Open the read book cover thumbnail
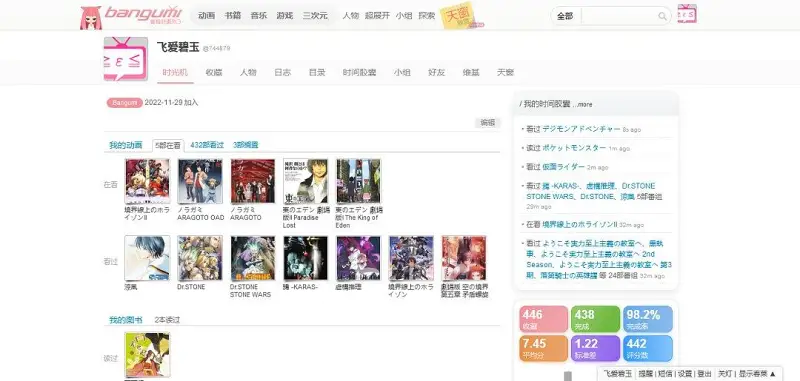The height and width of the screenshot is (381, 800). (x=147, y=355)
